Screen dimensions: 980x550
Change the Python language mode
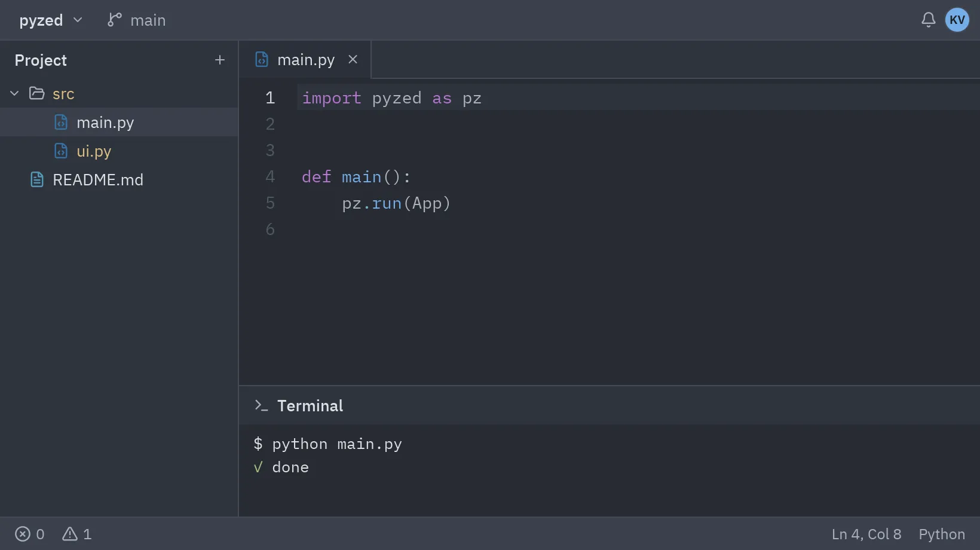tap(942, 534)
